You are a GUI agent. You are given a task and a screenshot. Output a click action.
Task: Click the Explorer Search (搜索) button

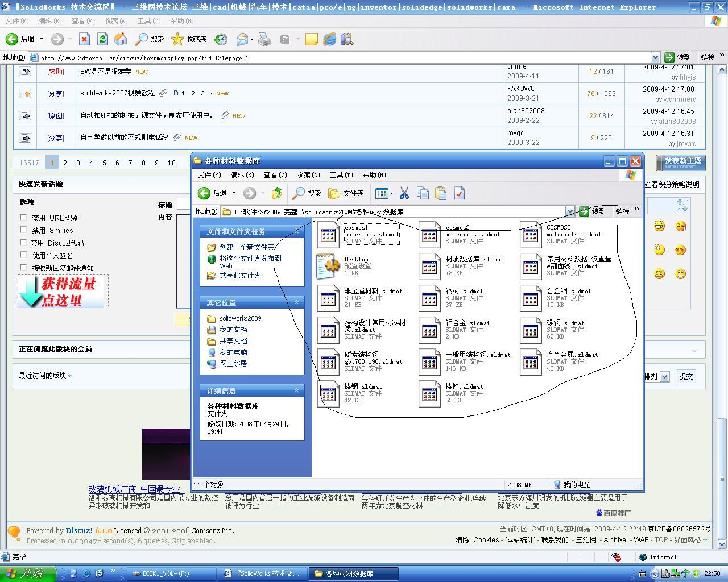click(307, 193)
